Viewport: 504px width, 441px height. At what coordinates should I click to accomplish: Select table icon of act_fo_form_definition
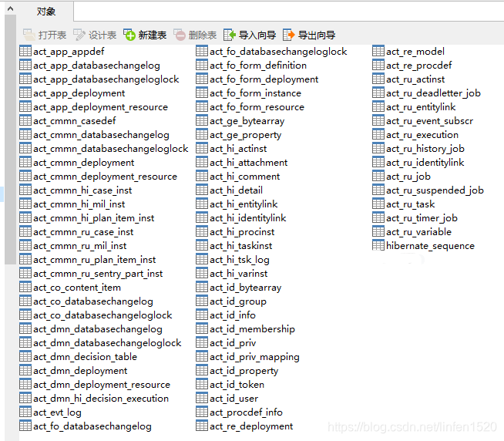202,65
